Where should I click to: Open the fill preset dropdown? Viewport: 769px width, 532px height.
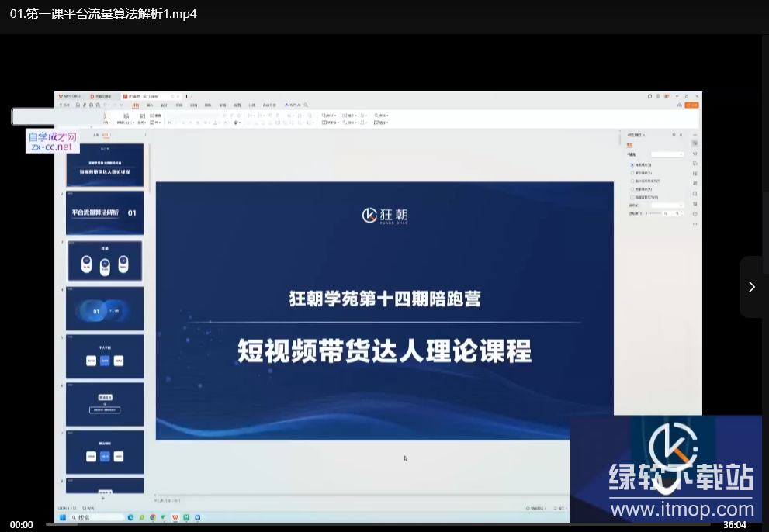(667, 154)
